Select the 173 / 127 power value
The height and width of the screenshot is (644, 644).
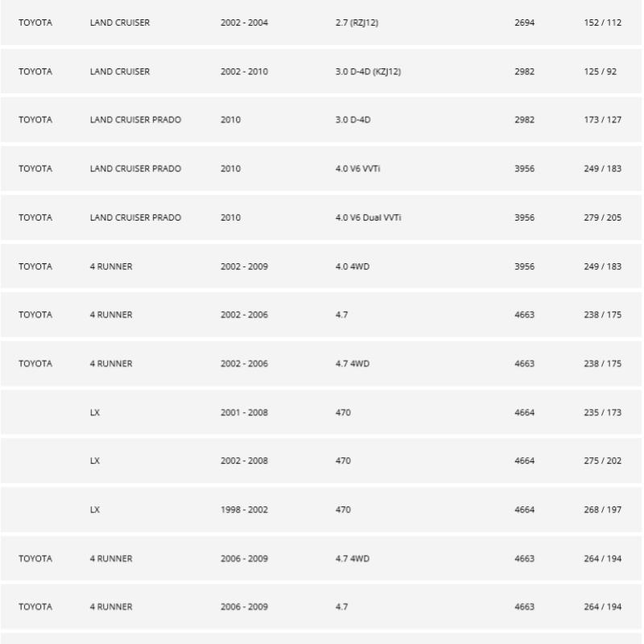[x=602, y=120]
